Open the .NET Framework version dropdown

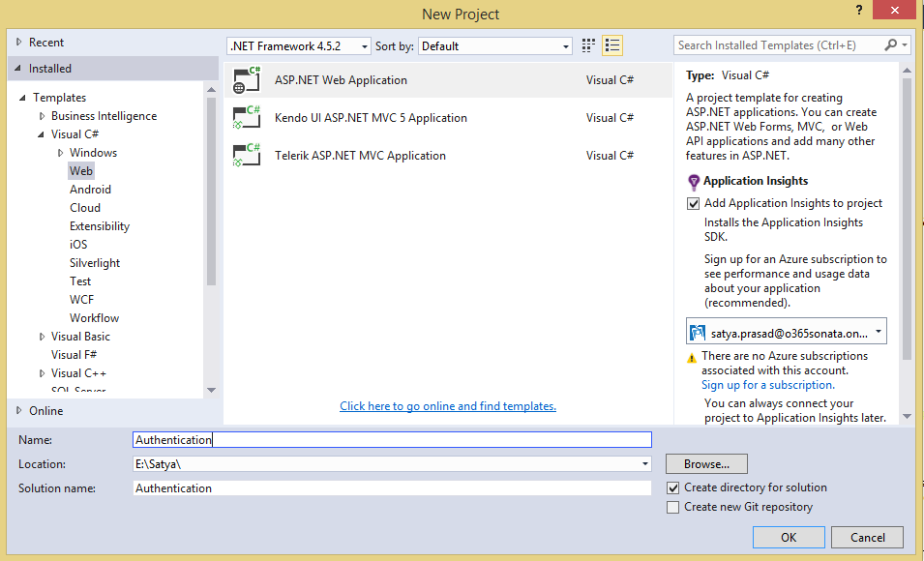(x=299, y=46)
